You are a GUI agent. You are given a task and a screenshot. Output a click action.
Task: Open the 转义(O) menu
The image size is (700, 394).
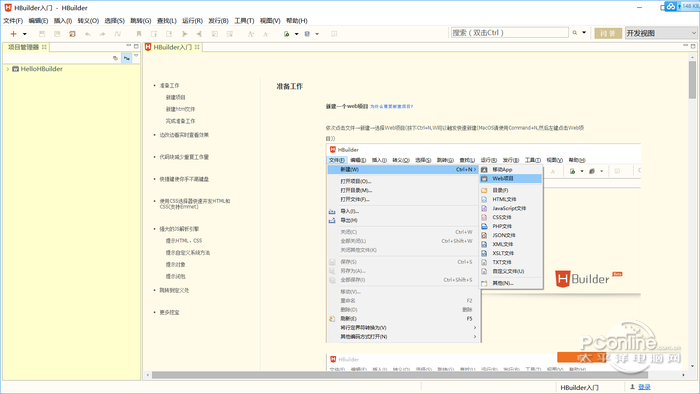click(x=88, y=21)
